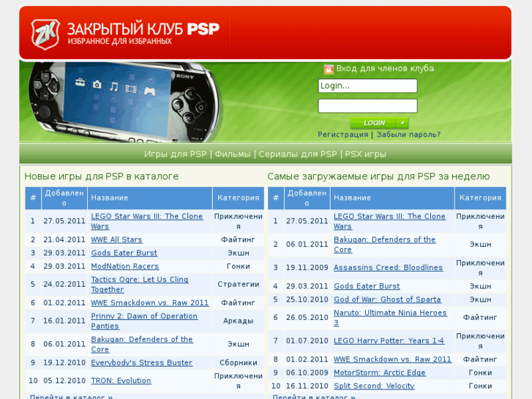532x399 pixels.
Task: Click the empty password field
Action: coord(367,105)
